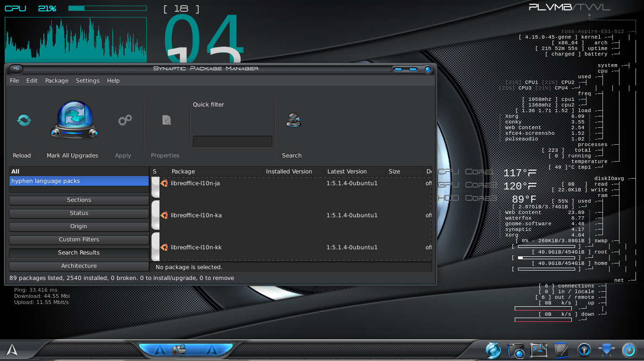Launch the camera screenshot icon in the taskbar

pyautogui.click(x=516, y=351)
